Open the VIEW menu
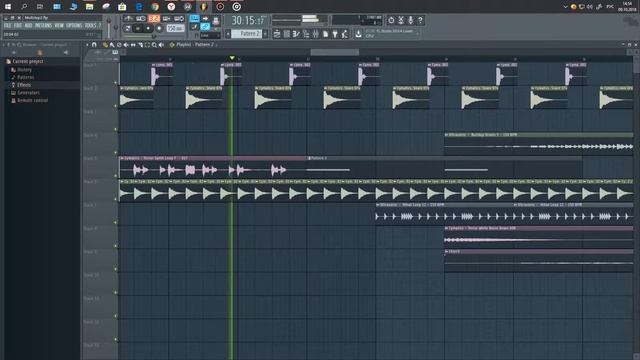Screen dimensions: 640x360 click(59, 25)
